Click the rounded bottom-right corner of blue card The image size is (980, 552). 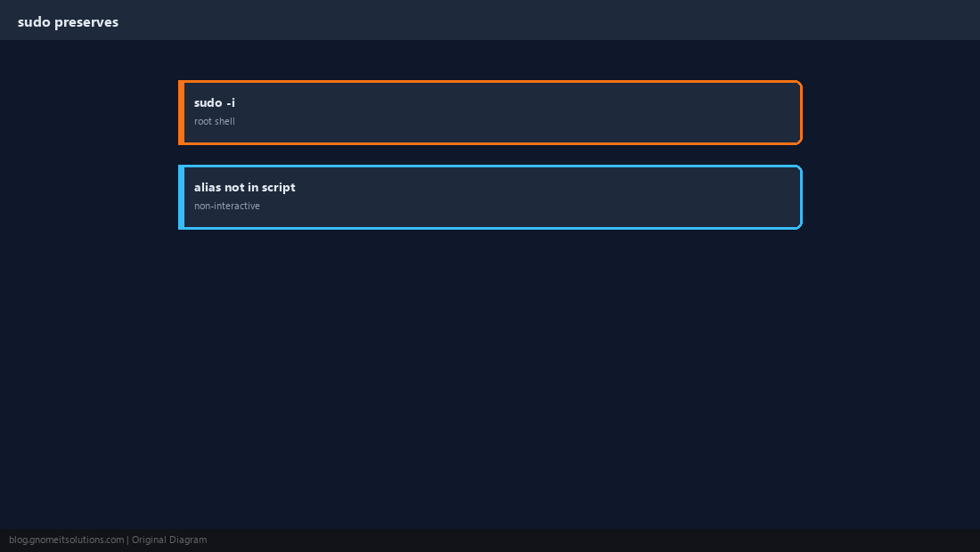[x=798, y=225]
